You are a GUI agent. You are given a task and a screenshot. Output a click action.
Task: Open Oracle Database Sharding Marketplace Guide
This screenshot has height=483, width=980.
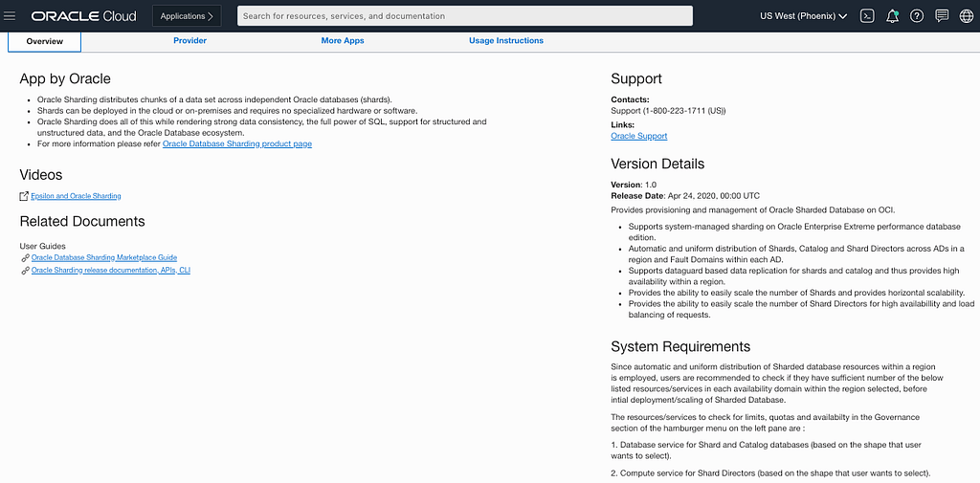pyautogui.click(x=104, y=257)
